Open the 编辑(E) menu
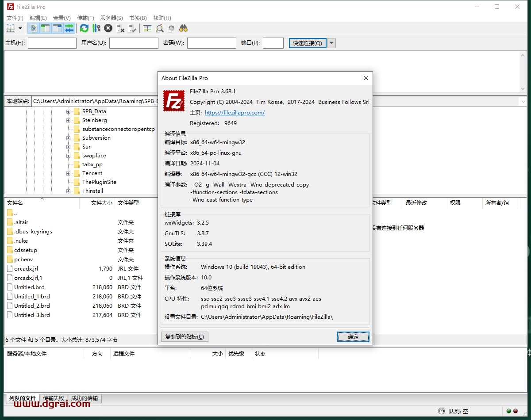Screen dimensions: 531x420 click(38, 18)
